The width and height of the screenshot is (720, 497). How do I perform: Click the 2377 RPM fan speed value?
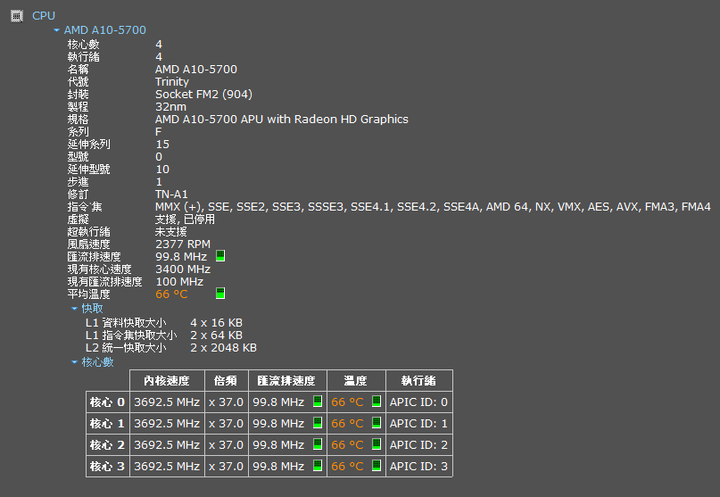pyautogui.click(x=183, y=244)
